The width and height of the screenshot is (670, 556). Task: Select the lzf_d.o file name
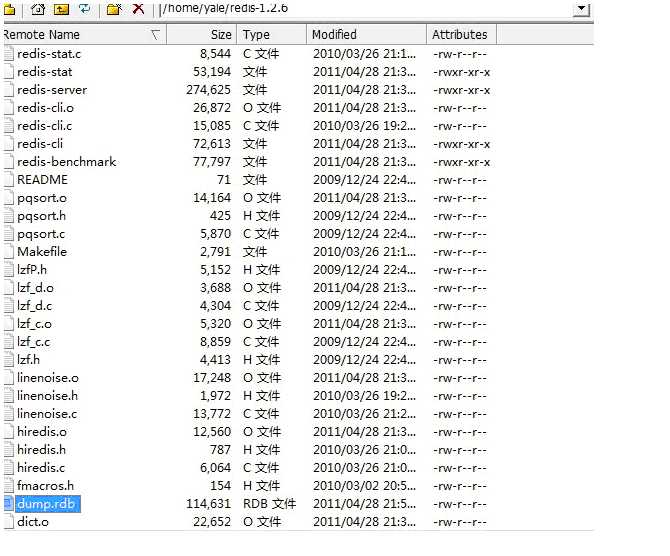pyautogui.click(x=35, y=288)
